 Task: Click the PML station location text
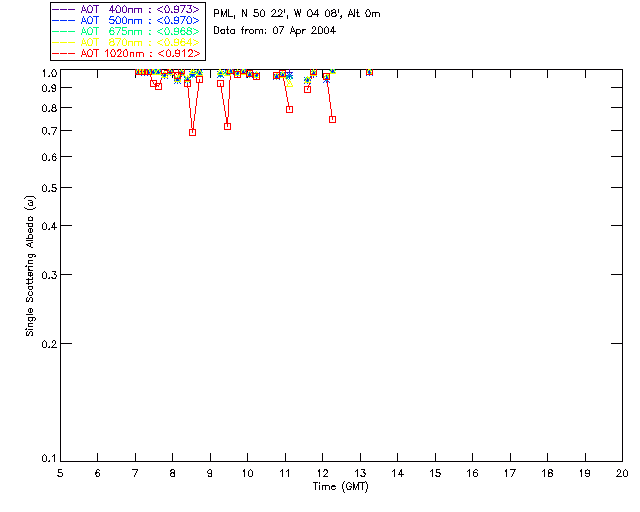297,14
